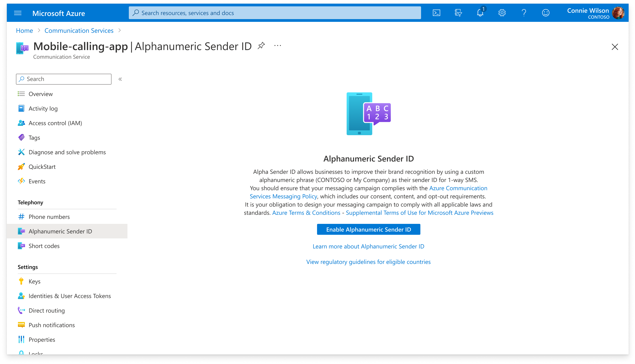The width and height of the screenshot is (635, 364).
Task: Click the Settings gear icon in top bar
Action: pyautogui.click(x=502, y=13)
